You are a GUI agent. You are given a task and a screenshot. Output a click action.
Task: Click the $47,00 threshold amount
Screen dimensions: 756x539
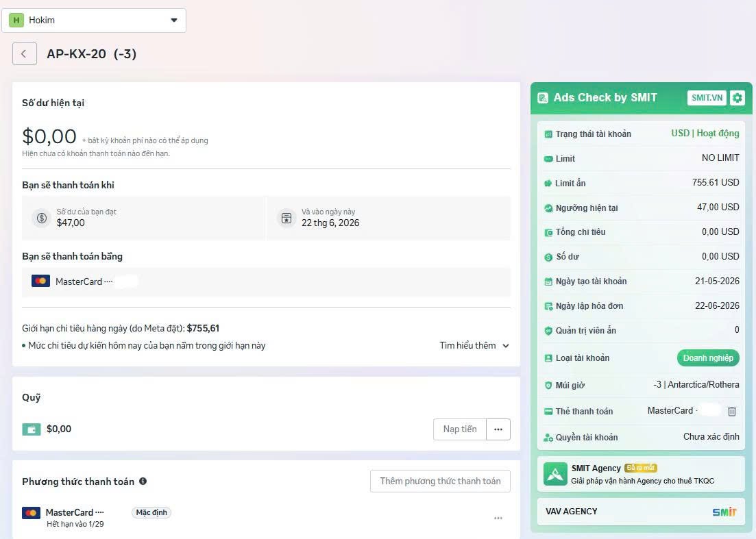click(71, 223)
